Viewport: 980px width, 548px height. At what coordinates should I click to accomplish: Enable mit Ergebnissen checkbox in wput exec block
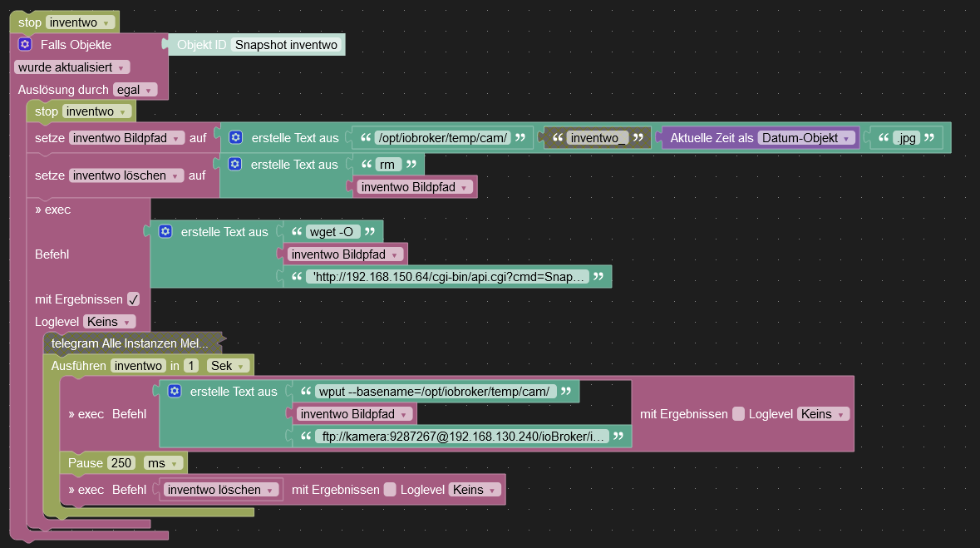(x=738, y=414)
